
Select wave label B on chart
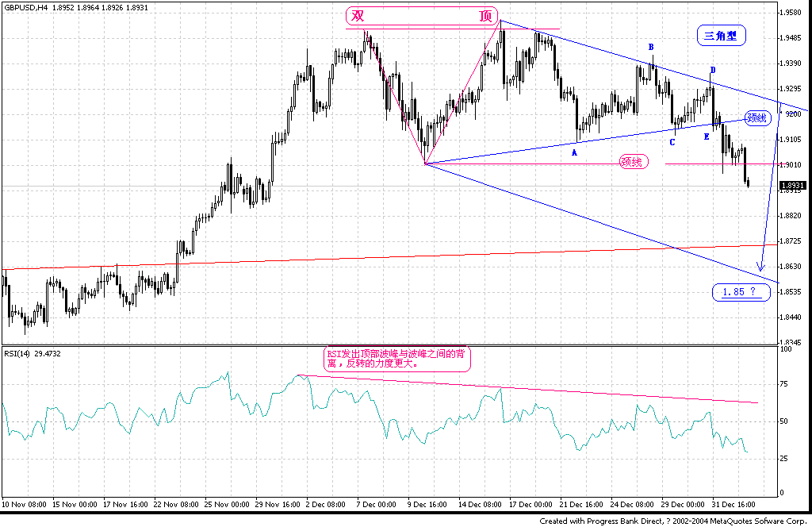point(652,47)
